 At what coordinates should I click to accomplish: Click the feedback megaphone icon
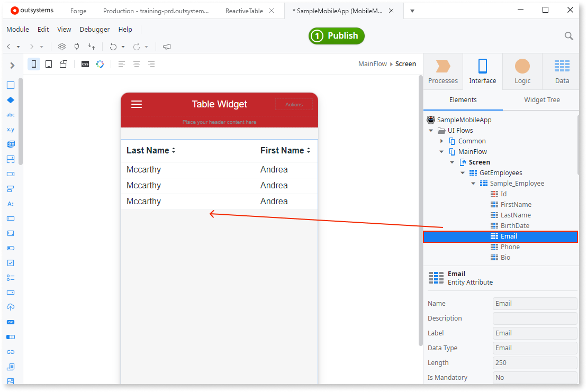167,47
